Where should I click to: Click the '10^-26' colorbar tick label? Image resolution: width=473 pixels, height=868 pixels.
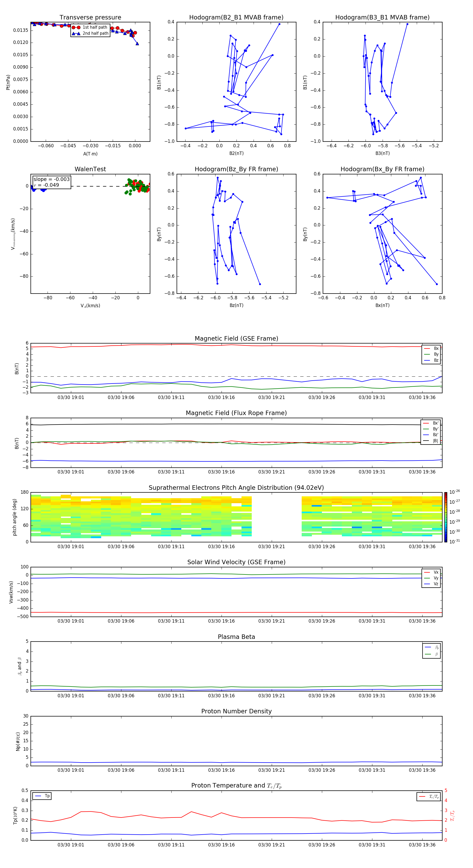click(455, 492)
